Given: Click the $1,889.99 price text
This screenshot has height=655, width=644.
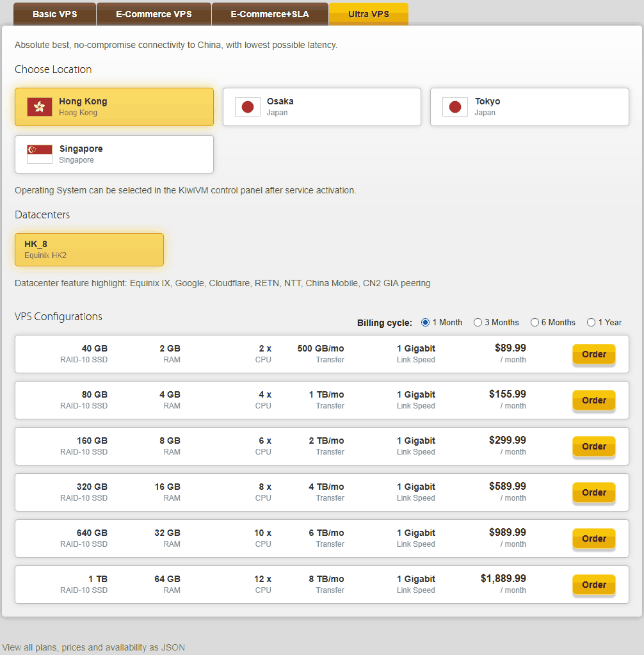Looking at the screenshot, I should 503,579.
